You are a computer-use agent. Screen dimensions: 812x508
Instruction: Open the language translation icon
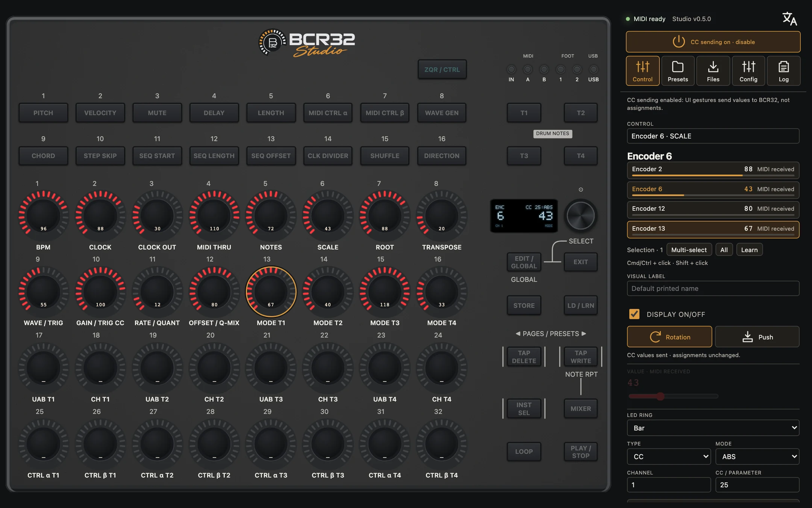click(x=789, y=19)
